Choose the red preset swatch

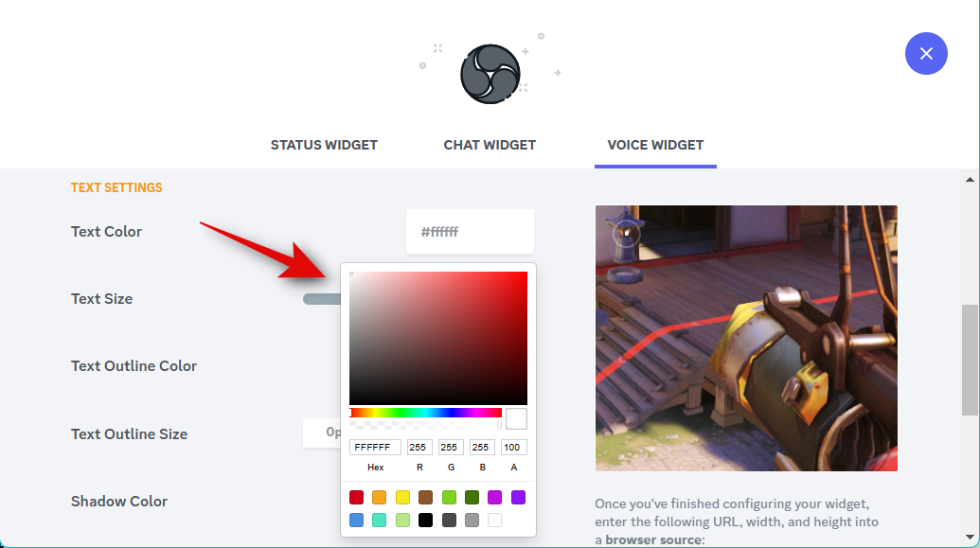(x=356, y=498)
